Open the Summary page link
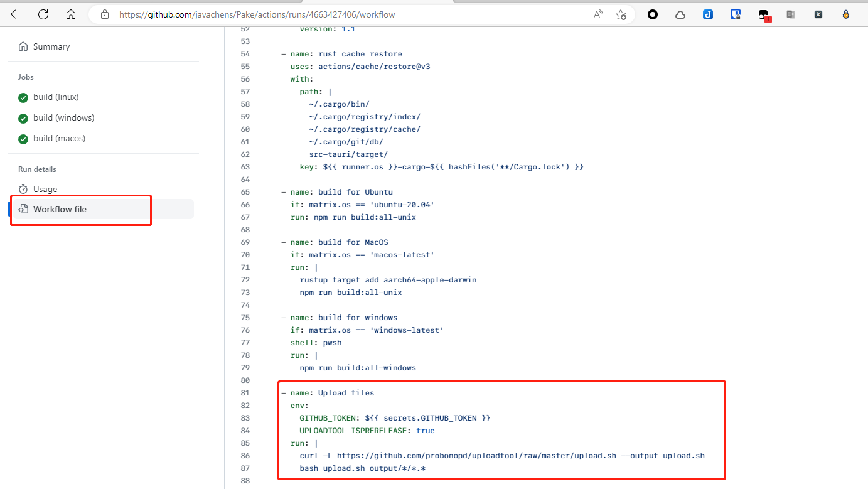 (x=51, y=46)
